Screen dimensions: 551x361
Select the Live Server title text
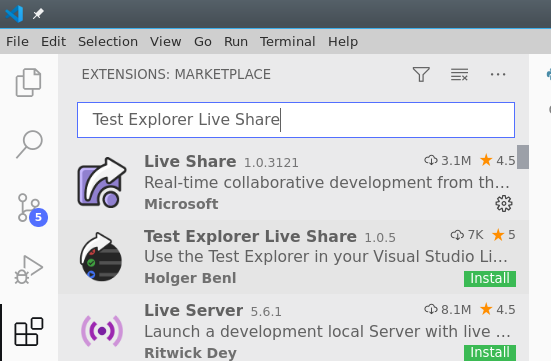pos(193,310)
